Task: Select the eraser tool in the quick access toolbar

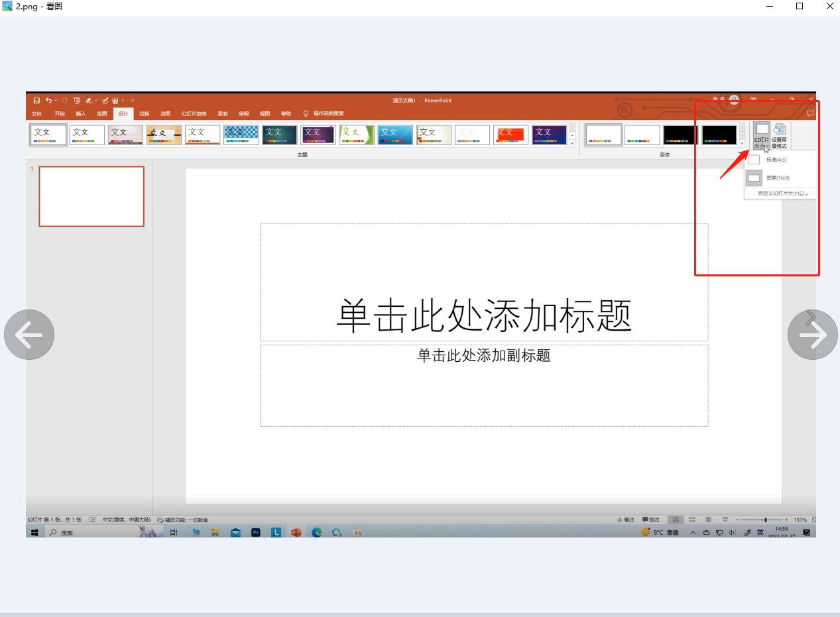Action: 89,101
